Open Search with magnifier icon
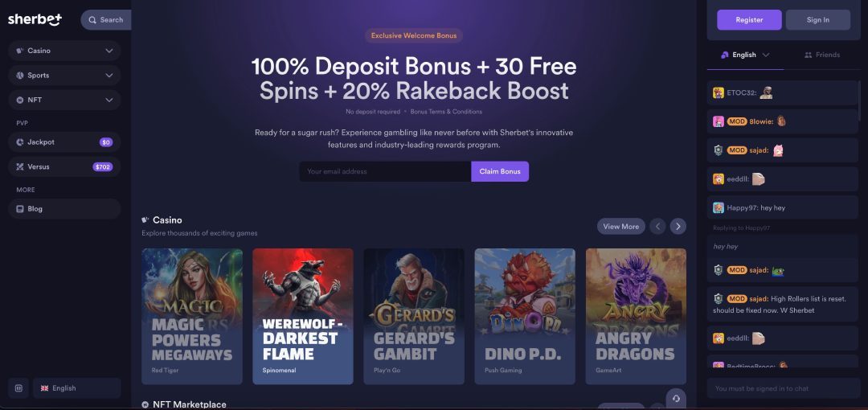 (x=106, y=20)
